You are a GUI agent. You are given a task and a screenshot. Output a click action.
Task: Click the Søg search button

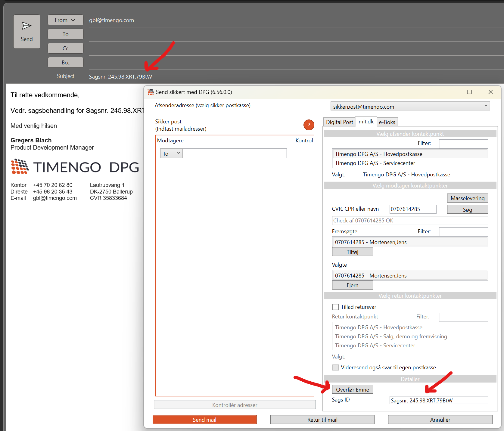click(x=467, y=209)
